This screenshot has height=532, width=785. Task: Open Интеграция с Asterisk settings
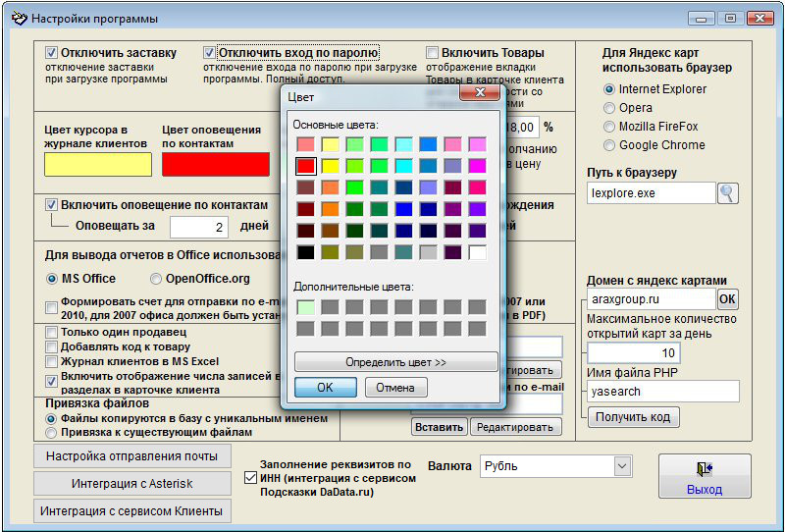(x=131, y=484)
